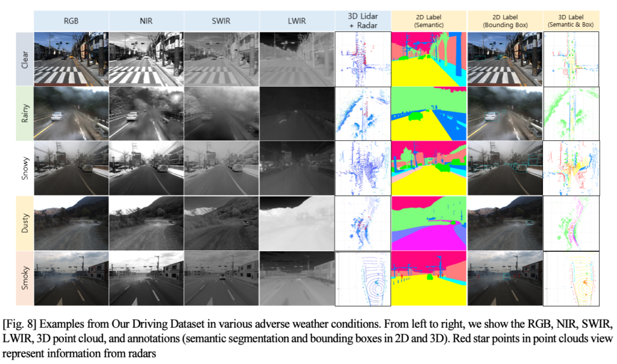Select the Snowy 3D label point cloud

point(571,168)
